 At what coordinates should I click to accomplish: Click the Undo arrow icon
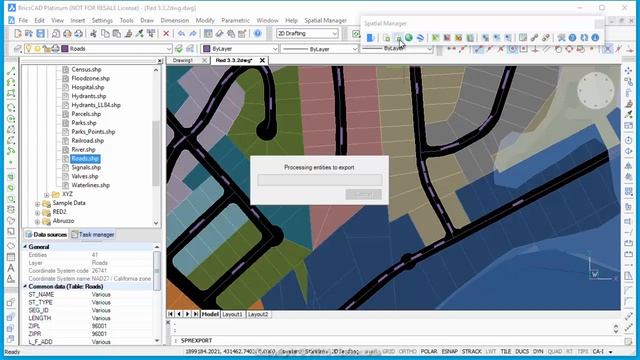[x=181, y=33]
